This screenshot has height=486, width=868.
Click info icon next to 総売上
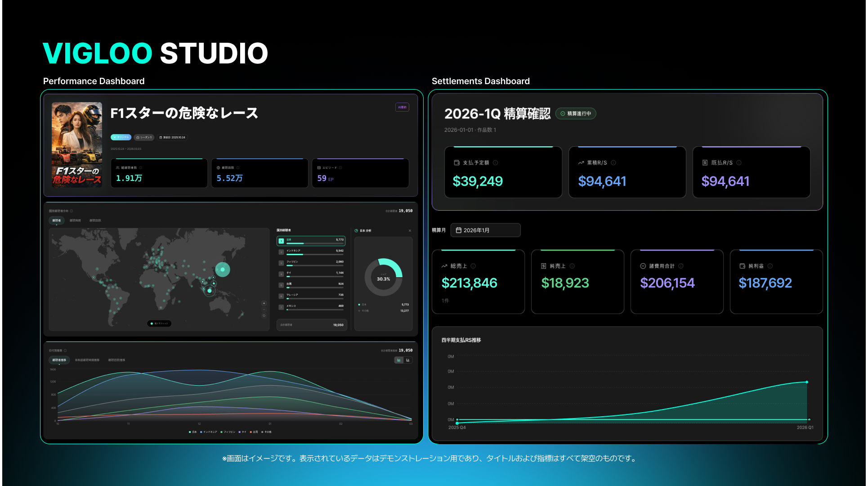[x=473, y=266]
